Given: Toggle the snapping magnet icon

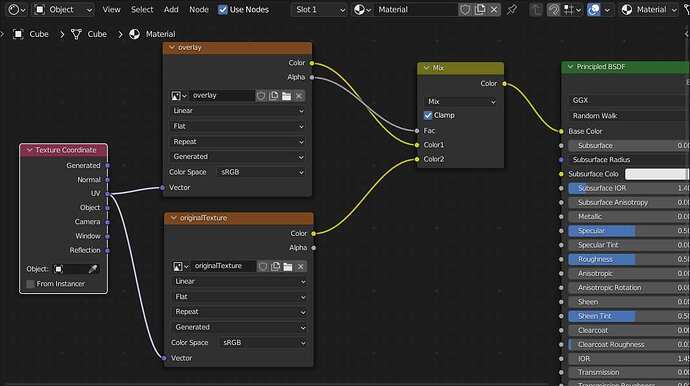Looking at the screenshot, I should click(553, 9).
